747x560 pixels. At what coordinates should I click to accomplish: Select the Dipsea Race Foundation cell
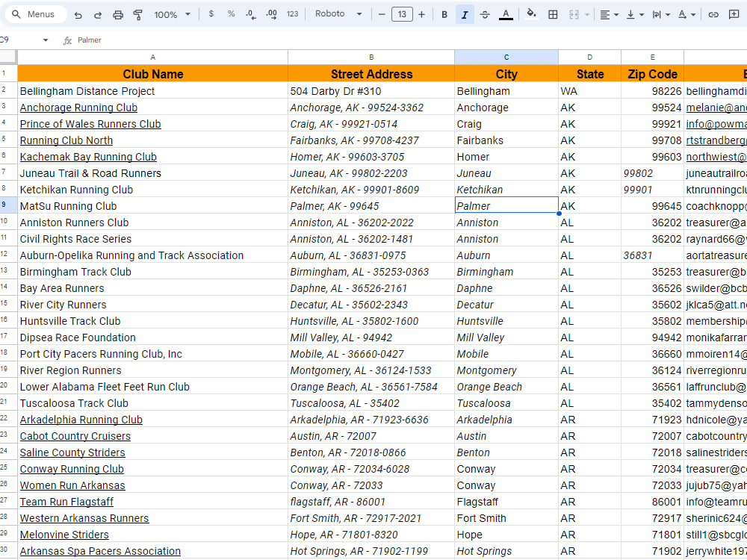(x=153, y=337)
